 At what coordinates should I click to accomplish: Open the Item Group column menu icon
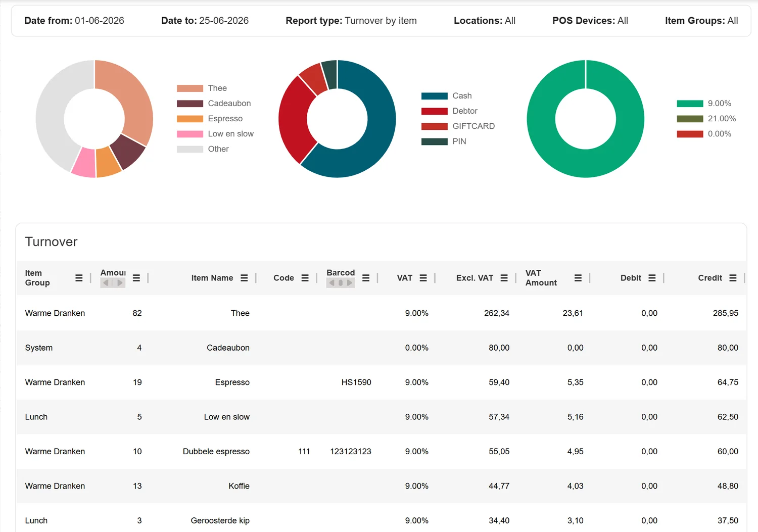point(79,278)
